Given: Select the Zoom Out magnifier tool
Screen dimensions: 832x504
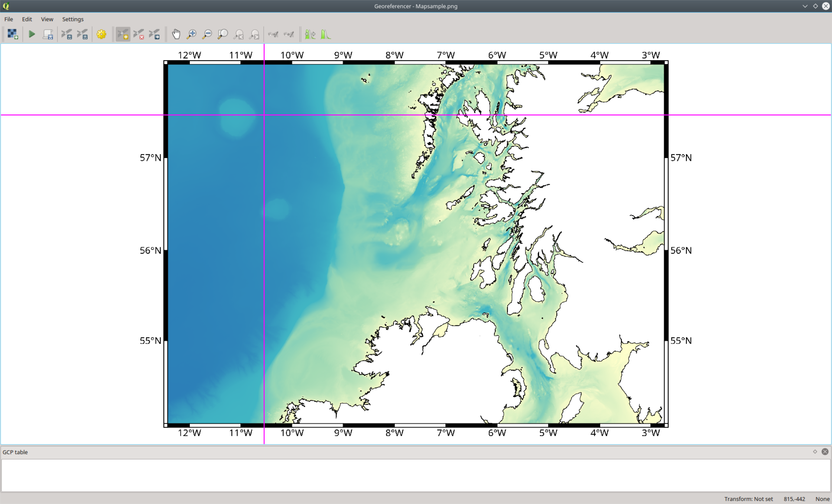Looking at the screenshot, I should [x=207, y=34].
